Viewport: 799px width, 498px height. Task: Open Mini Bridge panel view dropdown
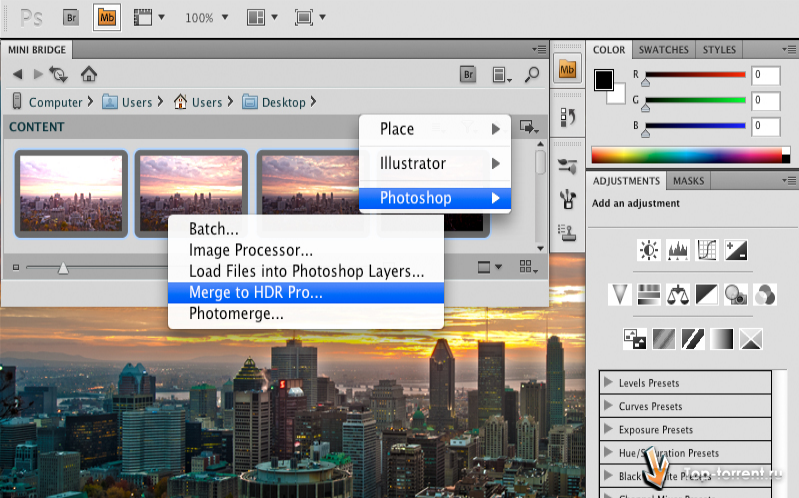pyautogui.click(x=502, y=75)
